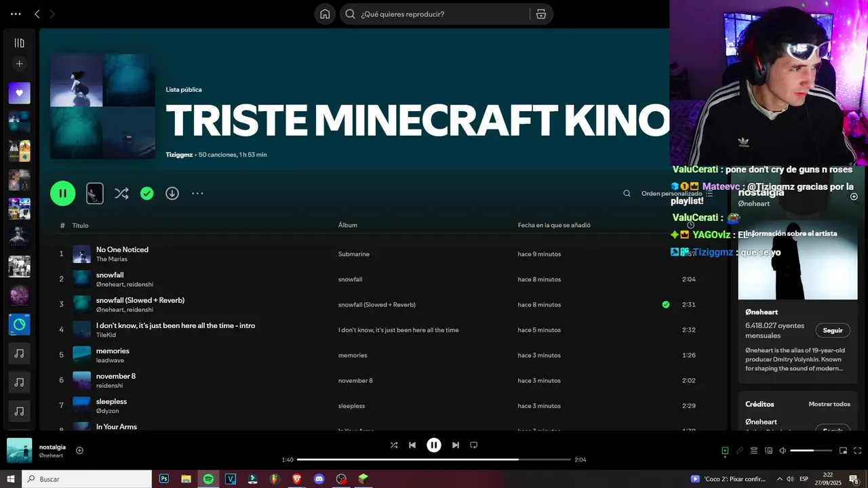Add current song to Liked Songs with plus circle

[x=79, y=450]
